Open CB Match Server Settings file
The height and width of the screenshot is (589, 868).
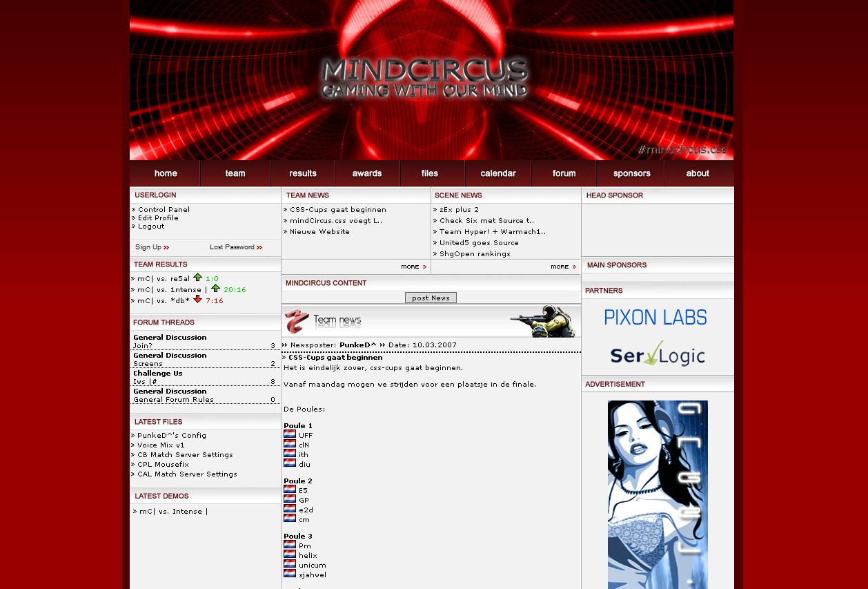pyautogui.click(x=185, y=455)
